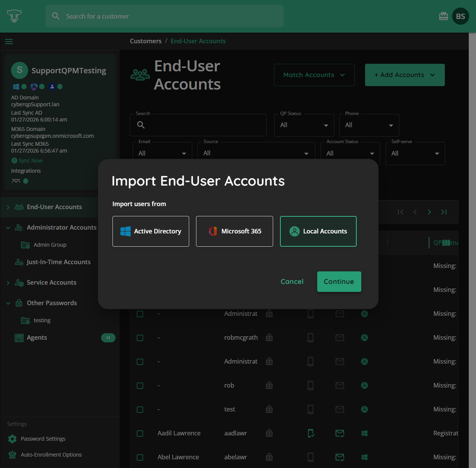Open the QP Status filter dropdown
The image size is (476, 468).
[x=304, y=125]
